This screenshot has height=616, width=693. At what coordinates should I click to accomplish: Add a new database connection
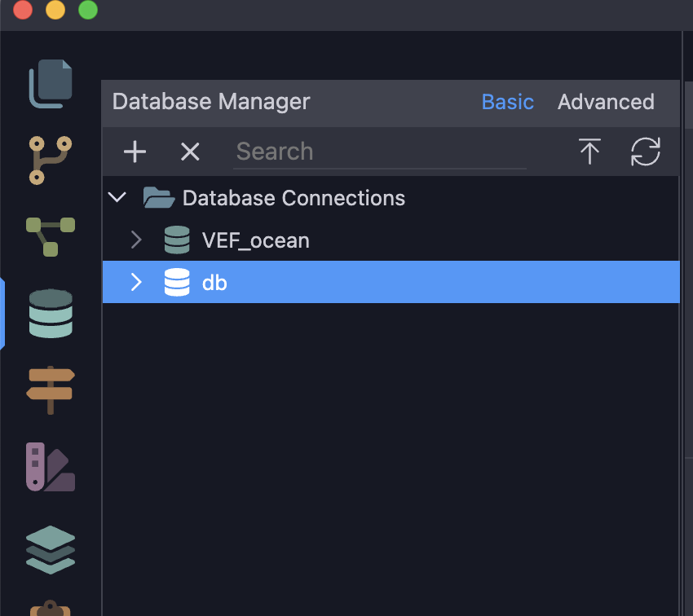click(x=135, y=152)
